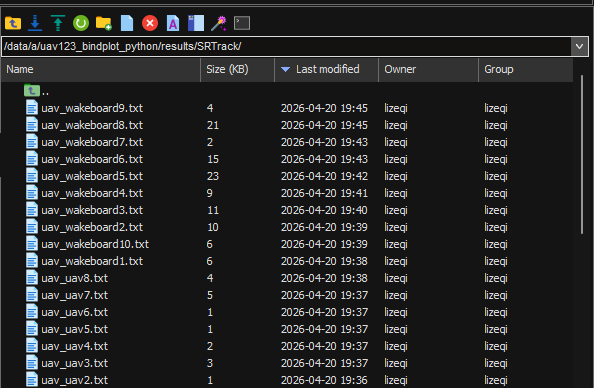This screenshot has width=594, height=388.
Task: Sort by Owner column header
Action: (x=428, y=70)
